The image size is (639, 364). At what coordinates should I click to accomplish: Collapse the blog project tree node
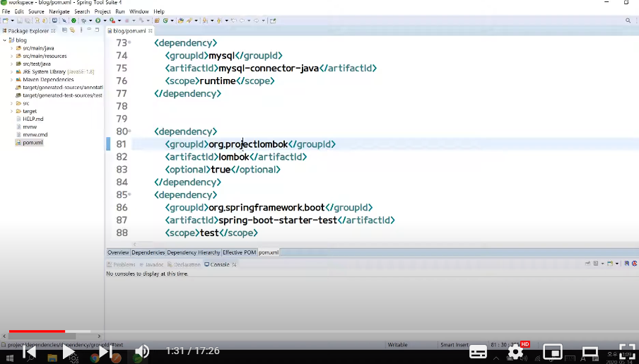pos(4,40)
